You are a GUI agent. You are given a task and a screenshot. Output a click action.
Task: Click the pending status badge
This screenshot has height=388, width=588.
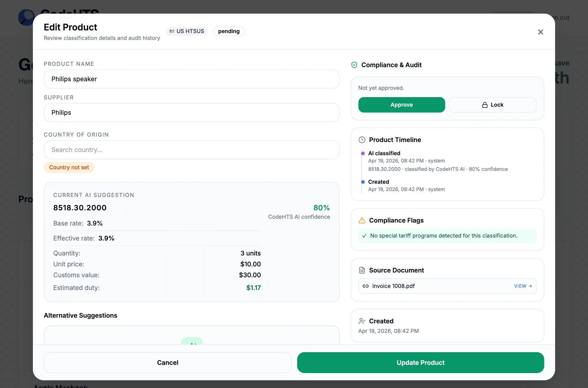click(229, 31)
